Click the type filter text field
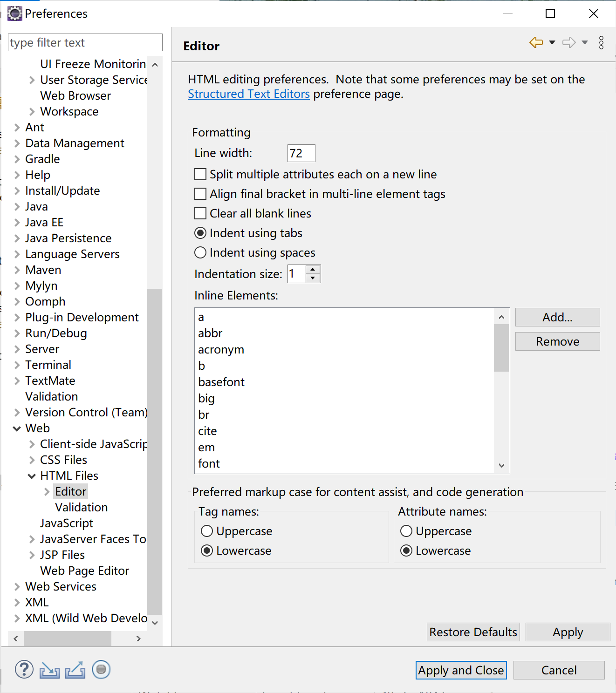Image resolution: width=616 pixels, height=693 pixels. tap(85, 42)
